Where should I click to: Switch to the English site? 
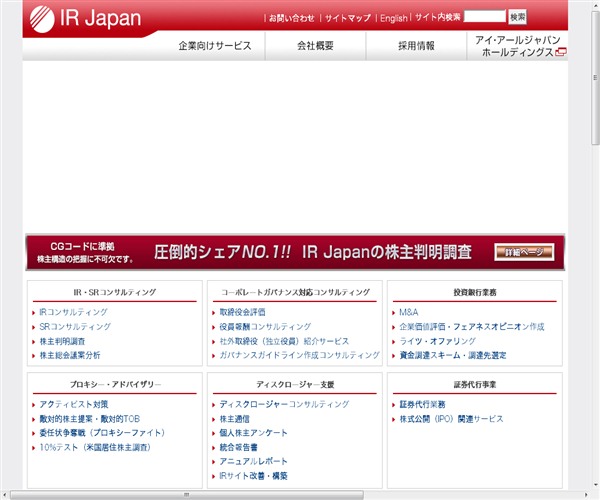click(394, 18)
